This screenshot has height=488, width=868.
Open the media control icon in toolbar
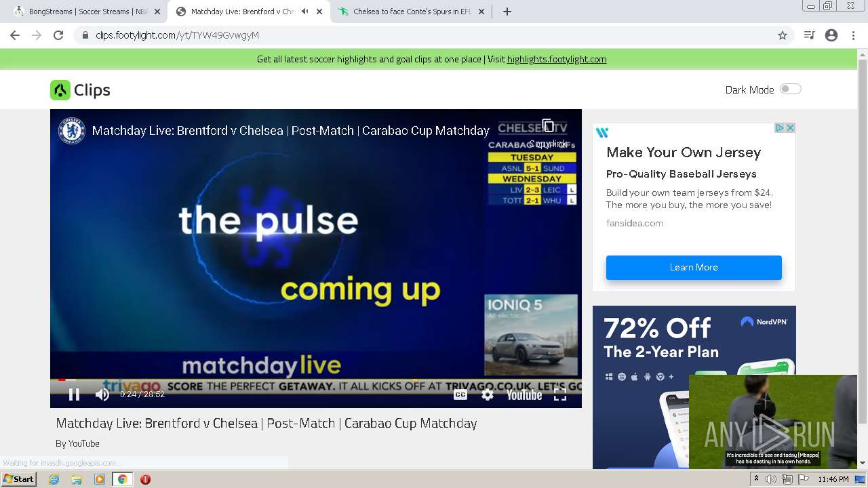click(x=809, y=35)
